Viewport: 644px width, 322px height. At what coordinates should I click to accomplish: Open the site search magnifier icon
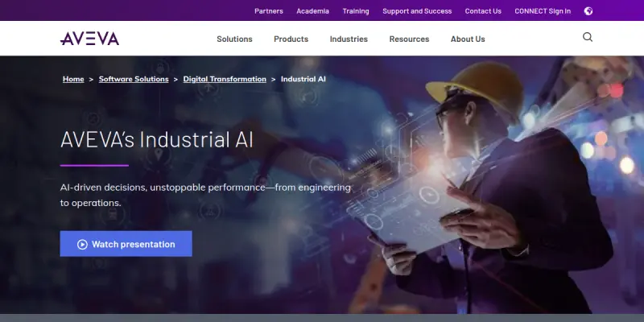pyautogui.click(x=588, y=37)
